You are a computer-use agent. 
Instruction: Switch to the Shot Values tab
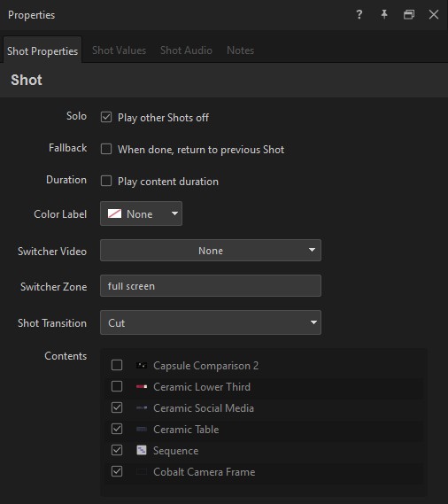119,50
